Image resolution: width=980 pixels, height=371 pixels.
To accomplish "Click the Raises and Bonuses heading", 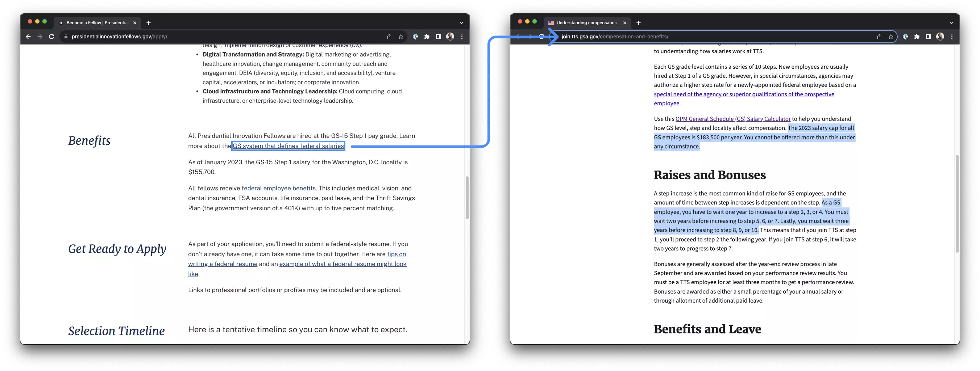I will 710,175.
